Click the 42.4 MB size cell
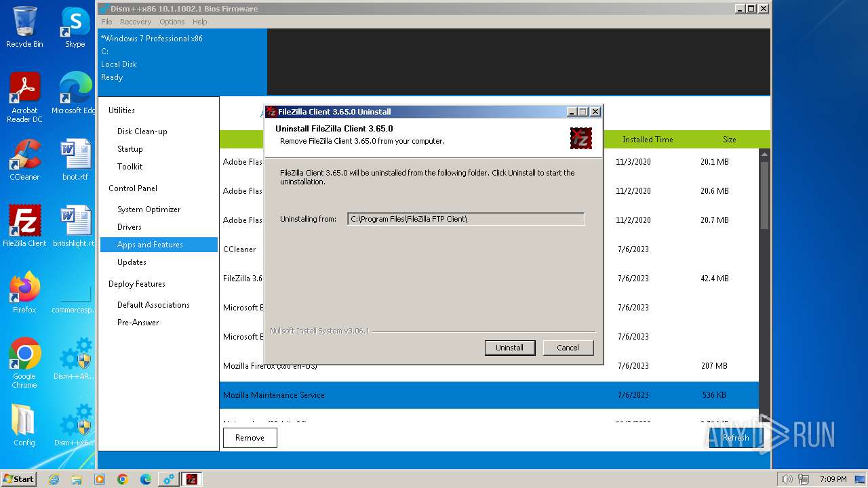This screenshot has width=868, height=488. (715, 279)
